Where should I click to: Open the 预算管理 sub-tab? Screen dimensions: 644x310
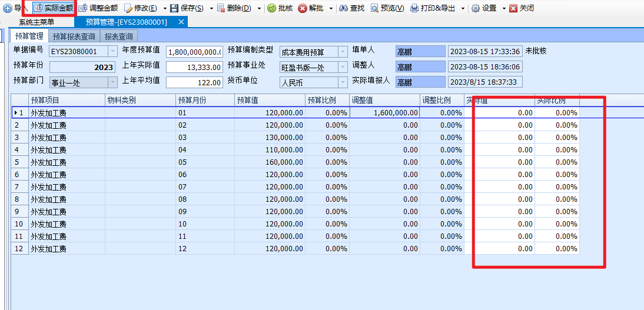point(29,36)
